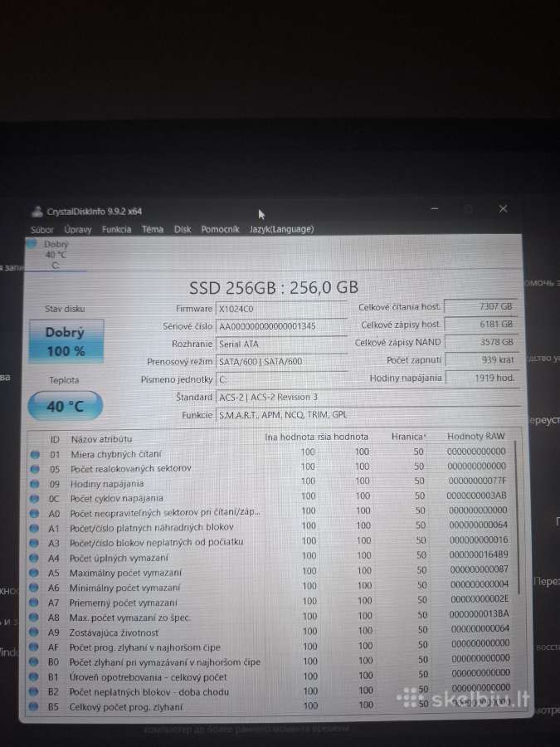This screenshot has height=747, width=560.
Task: Close the CrystalDiskInfo window
Action: tap(503, 208)
